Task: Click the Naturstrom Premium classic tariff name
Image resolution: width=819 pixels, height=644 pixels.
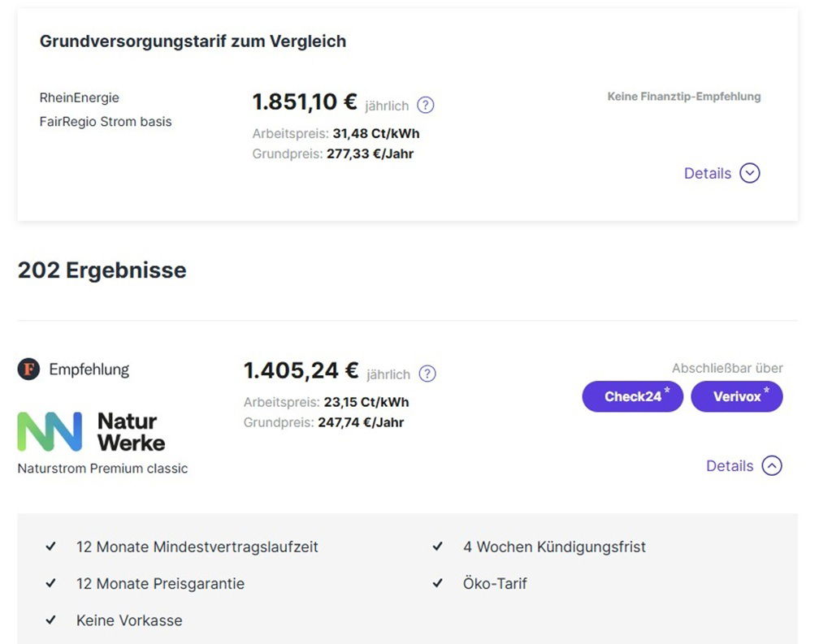Action: tap(102, 469)
